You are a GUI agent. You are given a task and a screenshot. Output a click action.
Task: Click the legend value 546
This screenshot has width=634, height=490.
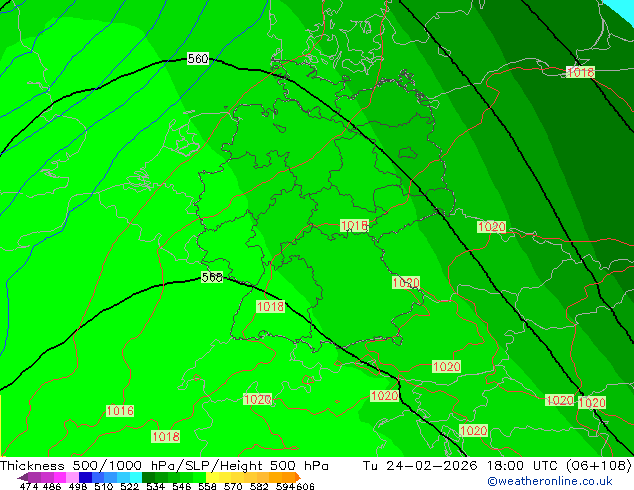[182, 486]
